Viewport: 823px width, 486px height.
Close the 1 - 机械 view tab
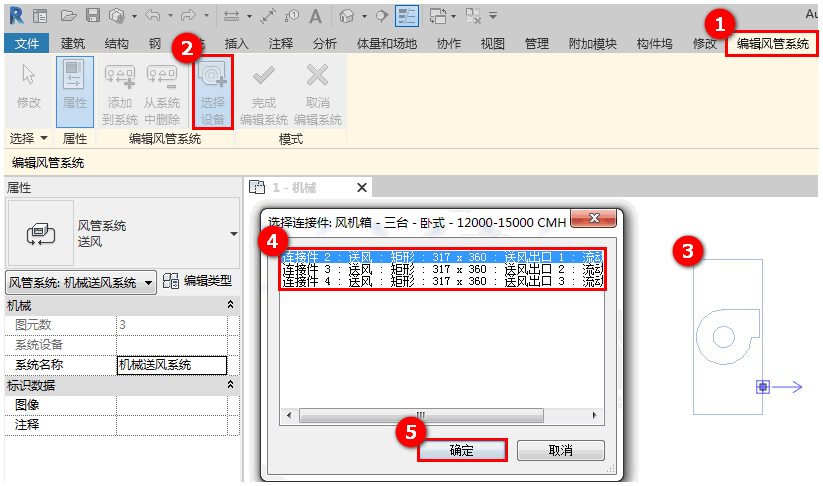coord(362,187)
